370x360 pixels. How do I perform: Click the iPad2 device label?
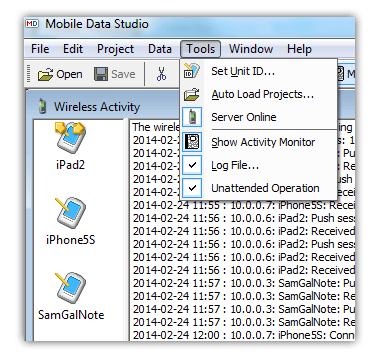(x=70, y=165)
